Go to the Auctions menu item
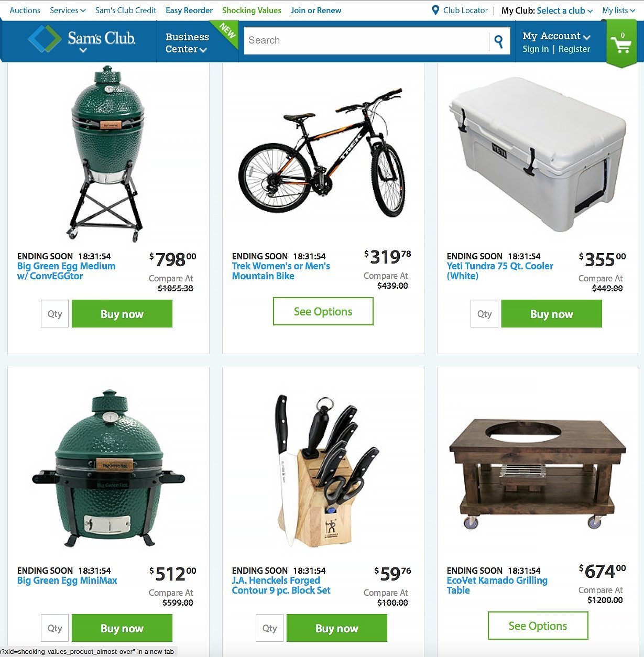This screenshot has width=644, height=657. (x=25, y=10)
